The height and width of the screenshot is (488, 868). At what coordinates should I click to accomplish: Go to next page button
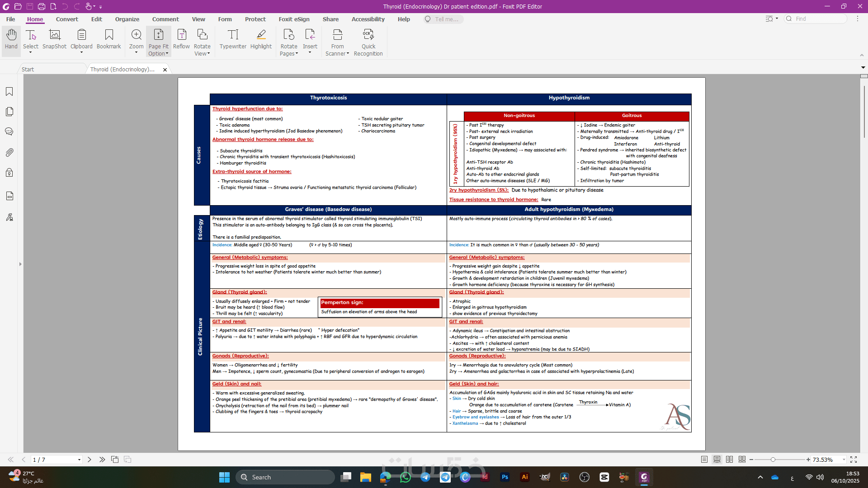click(x=90, y=460)
